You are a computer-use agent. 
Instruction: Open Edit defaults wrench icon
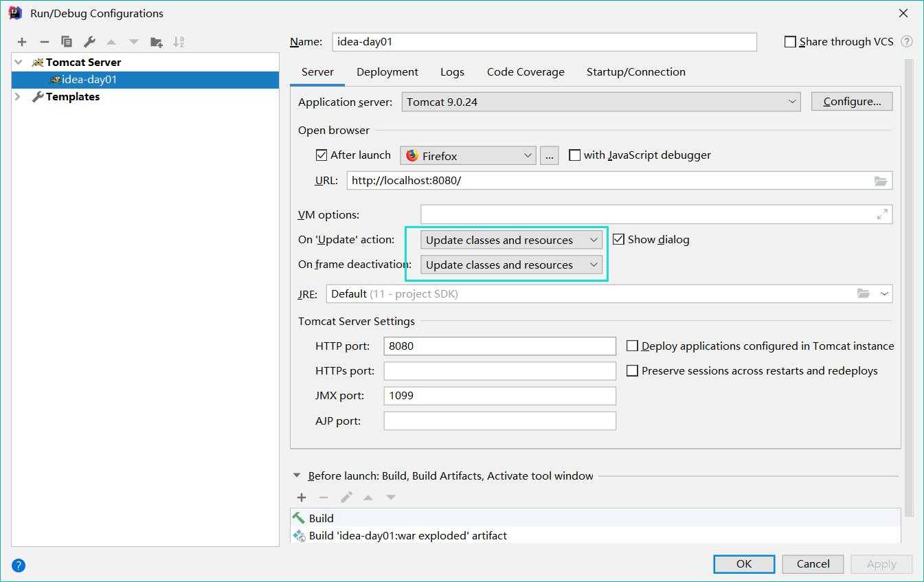point(89,42)
